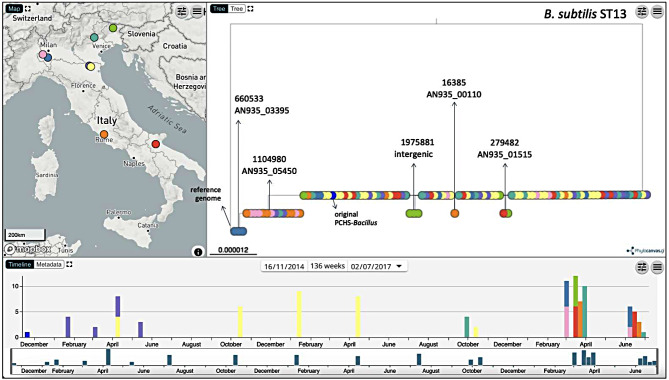
Task: Click the Croatia label on the map
Action: coord(175,46)
